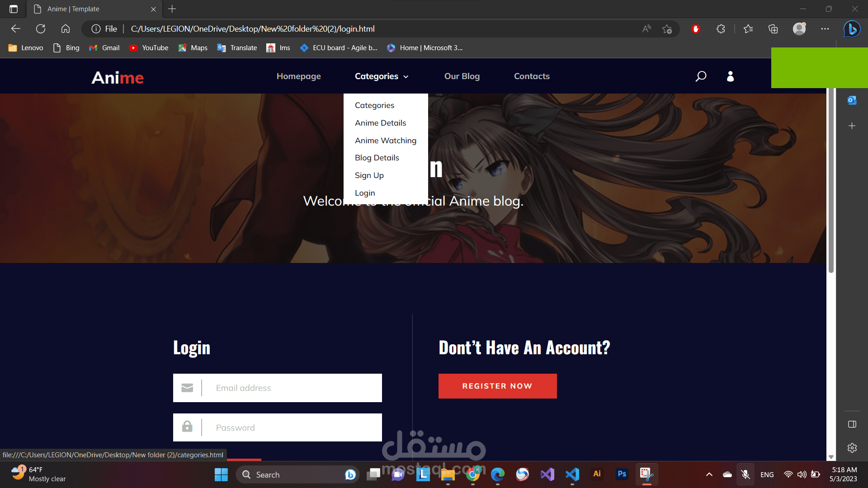Image resolution: width=868 pixels, height=488 pixels.
Task: Select Anime Watching from dropdown menu
Action: pyautogui.click(x=385, y=141)
